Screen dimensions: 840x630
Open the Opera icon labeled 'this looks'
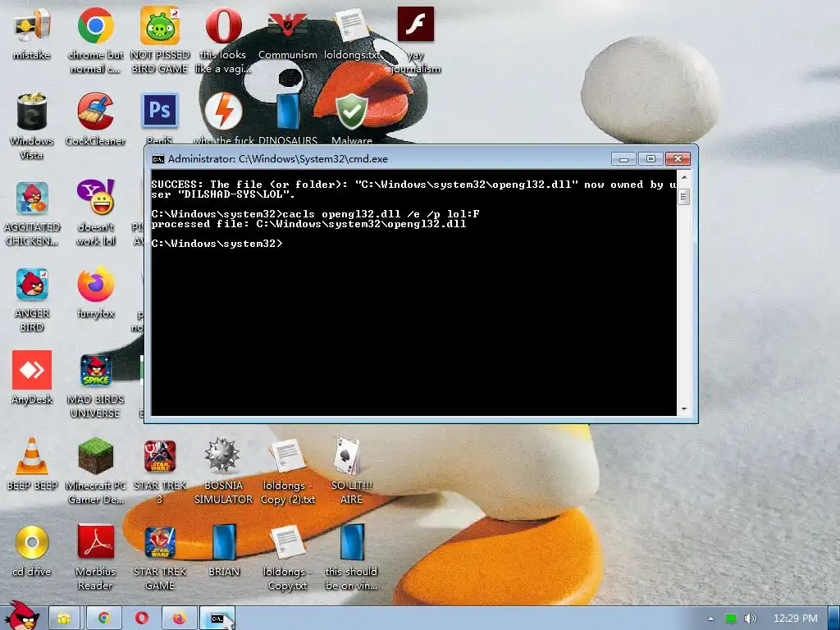pyautogui.click(x=223, y=25)
